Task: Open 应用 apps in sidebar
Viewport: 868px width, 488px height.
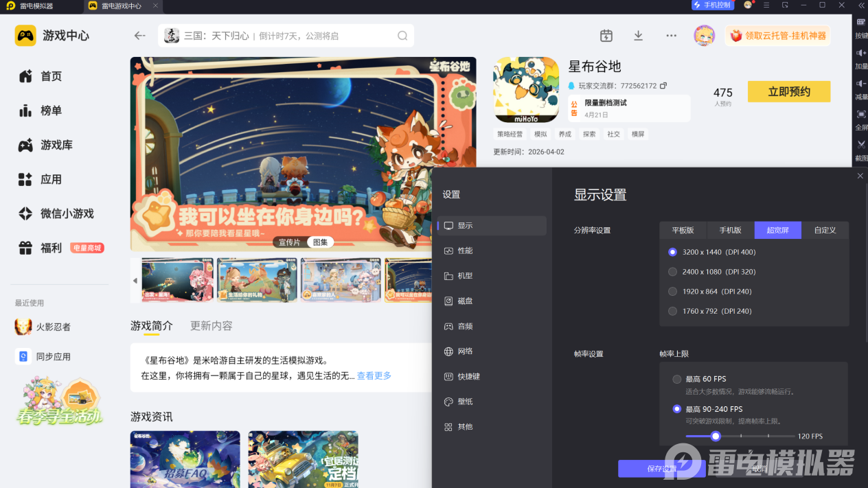Action: pos(41,179)
